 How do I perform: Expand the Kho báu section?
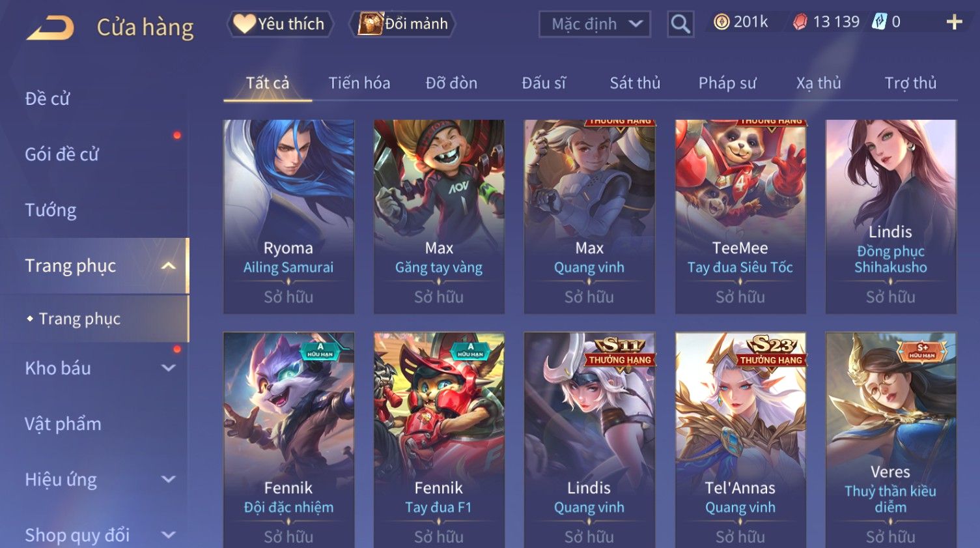tap(168, 368)
